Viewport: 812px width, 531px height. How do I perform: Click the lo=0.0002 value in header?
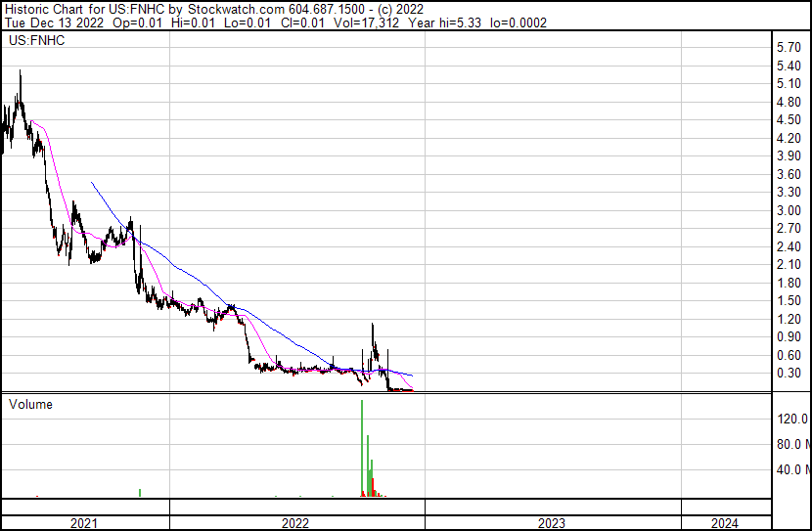(x=519, y=22)
